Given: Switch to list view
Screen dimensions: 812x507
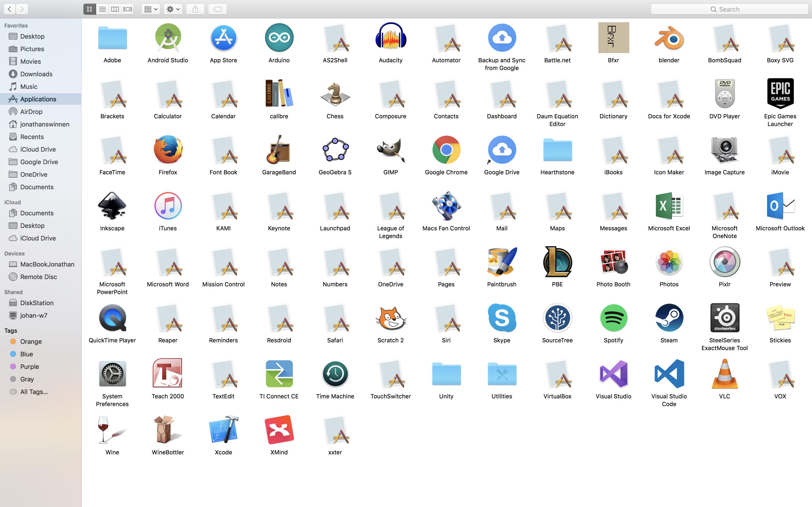Looking at the screenshot, I should (x=102, y=9).
